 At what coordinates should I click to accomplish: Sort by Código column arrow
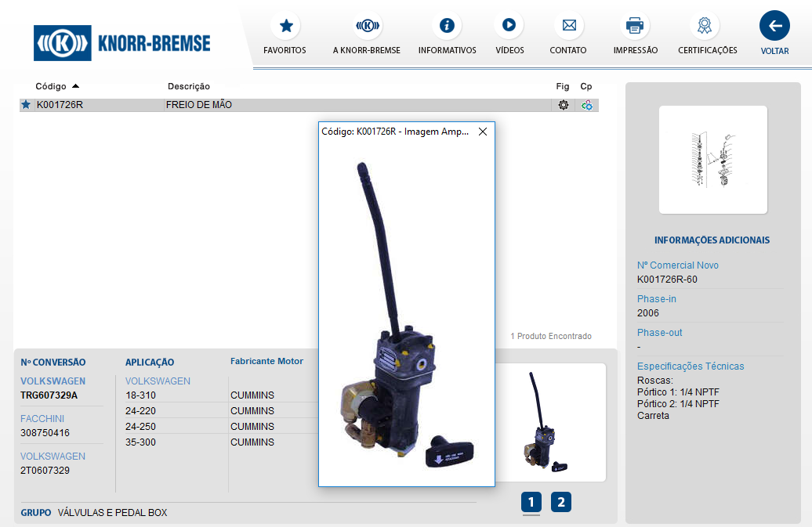[75, 86]
